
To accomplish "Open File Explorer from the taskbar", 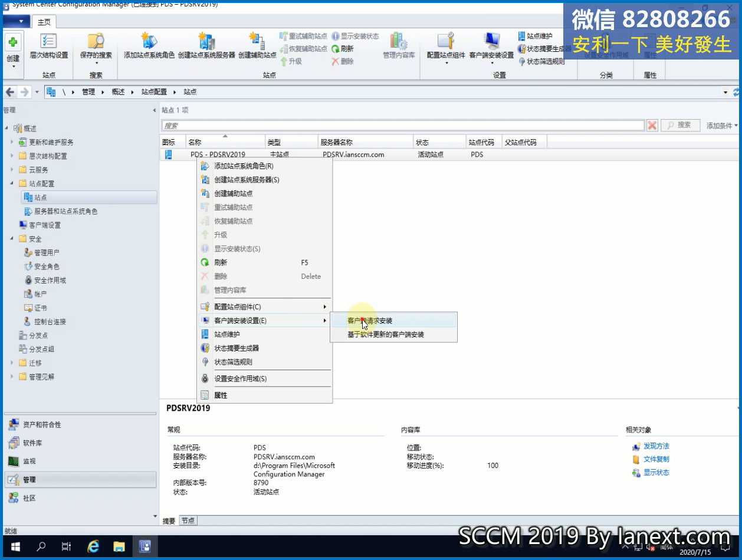I will (x=119, y=546).
